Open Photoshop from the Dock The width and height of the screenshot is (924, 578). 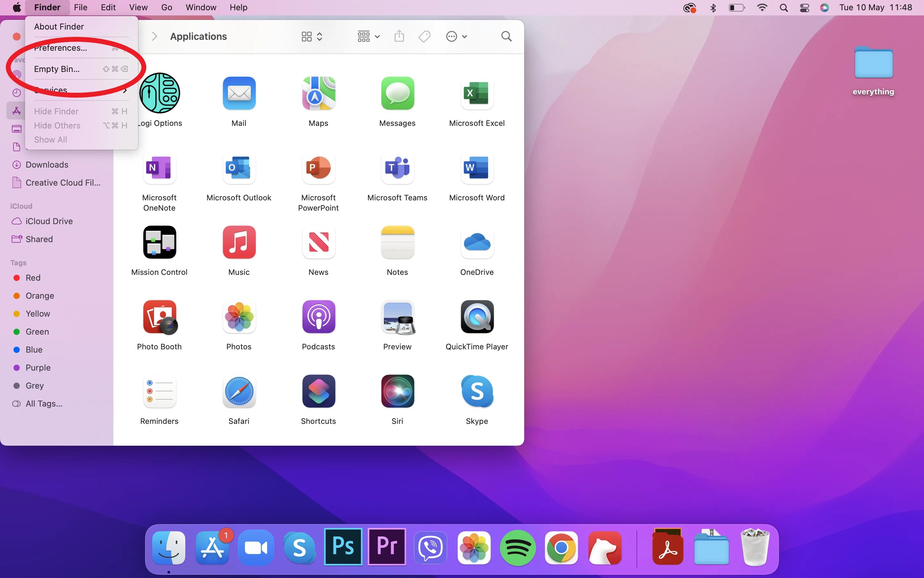point(343,547)
